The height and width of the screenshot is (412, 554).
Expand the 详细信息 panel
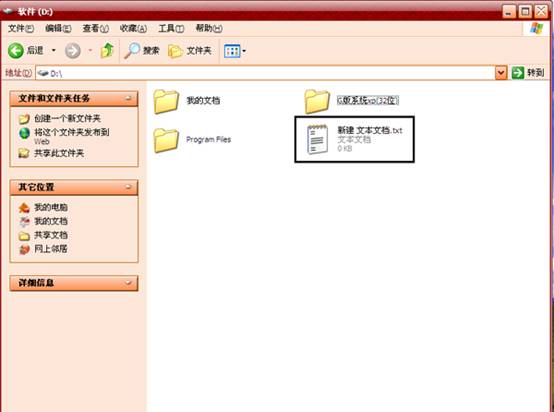128,283
